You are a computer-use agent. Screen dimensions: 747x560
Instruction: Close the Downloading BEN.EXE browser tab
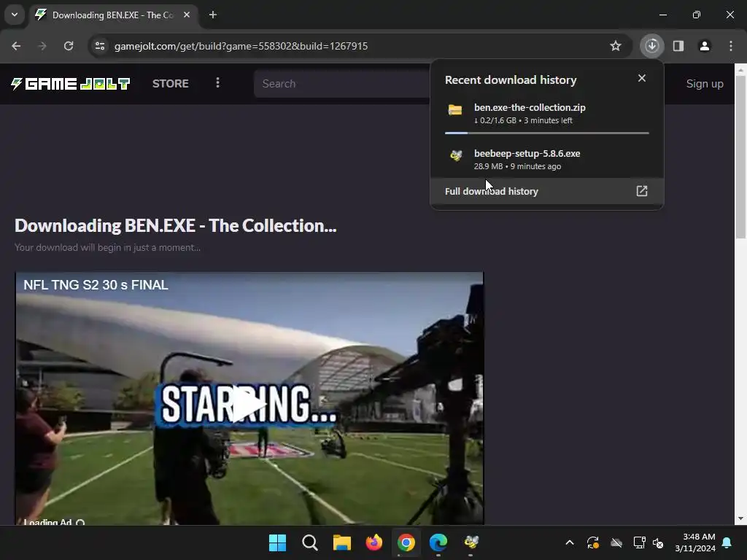tap(187, 15)
